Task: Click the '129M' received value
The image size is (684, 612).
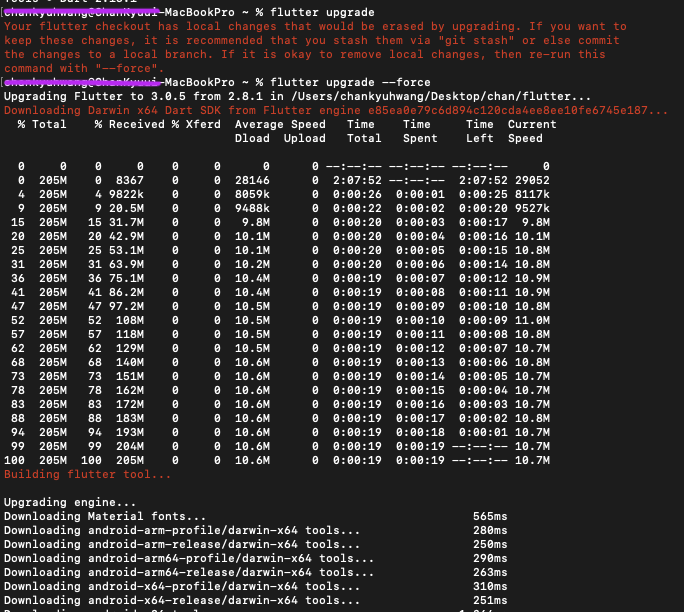Action: point(130,348)
